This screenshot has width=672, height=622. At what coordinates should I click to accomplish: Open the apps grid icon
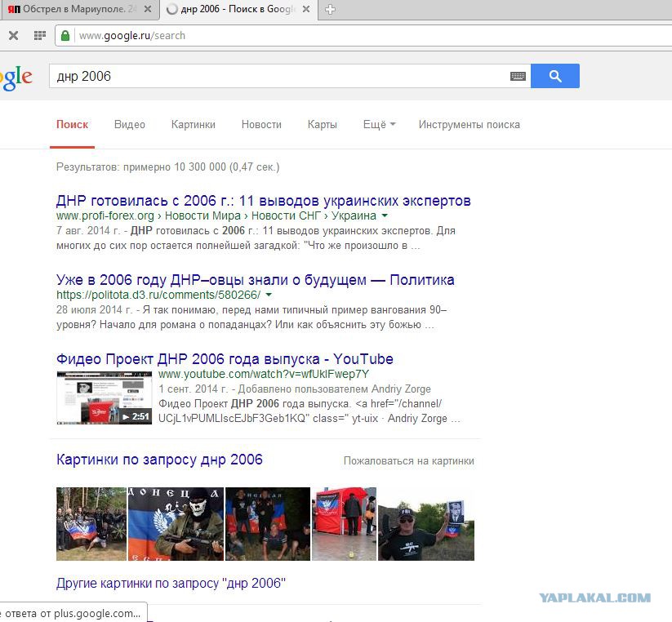pos(39,36)
